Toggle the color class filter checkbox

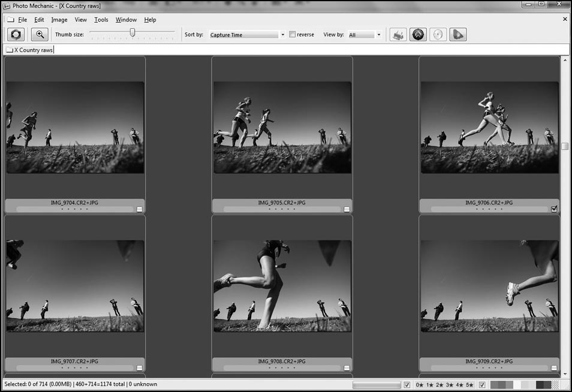coord(482,385)
